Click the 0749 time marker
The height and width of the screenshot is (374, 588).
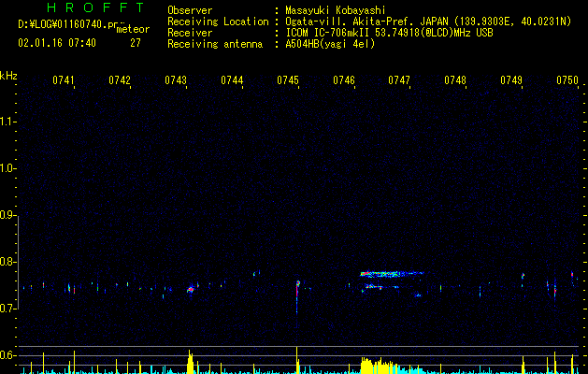pyautogui.click(x=511, y=80)
